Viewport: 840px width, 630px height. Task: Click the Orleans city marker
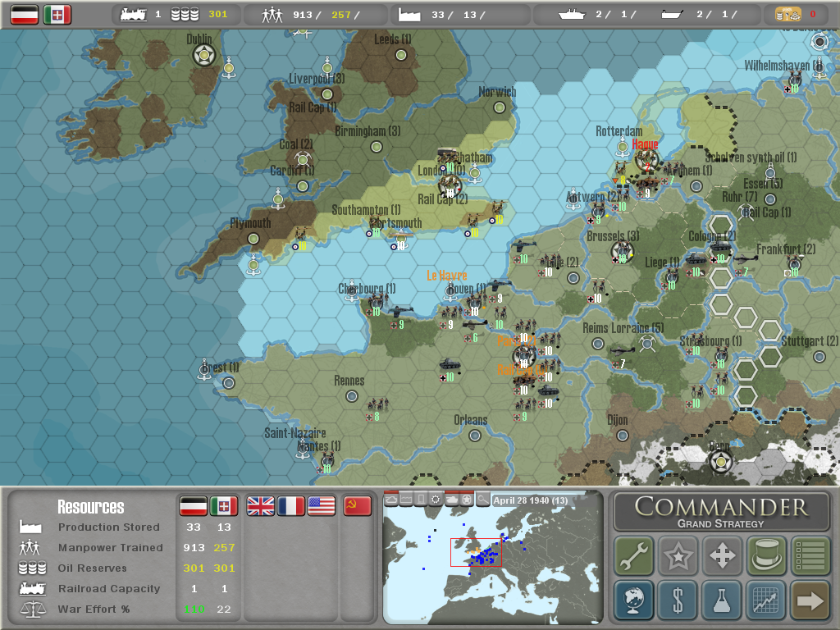coord(475,436)
